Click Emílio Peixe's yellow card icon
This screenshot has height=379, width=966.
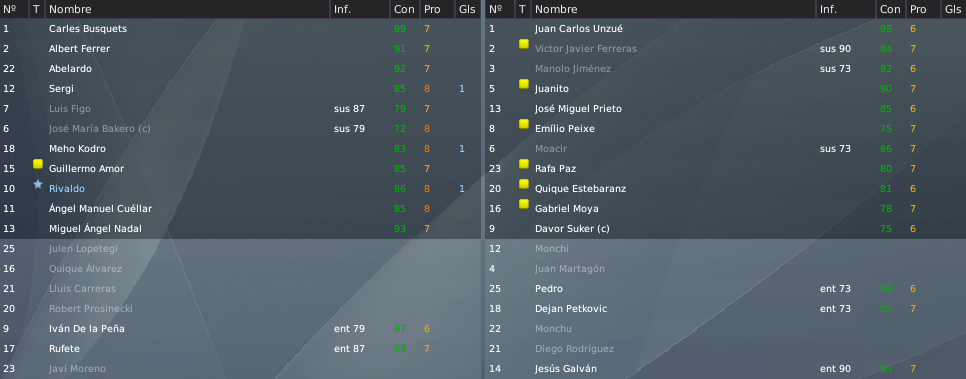coord(524,124)
